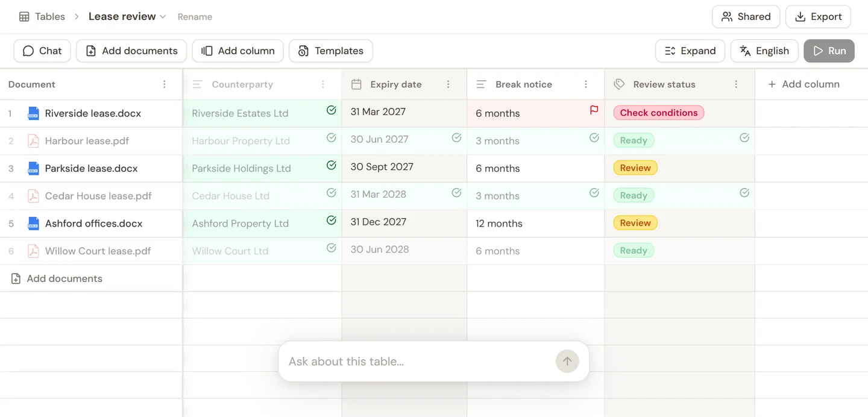This screenshot has height=417, width=868.
Task: Toggle verified check on Parkside Holdings Ltd
Action: tap(331, 165)
